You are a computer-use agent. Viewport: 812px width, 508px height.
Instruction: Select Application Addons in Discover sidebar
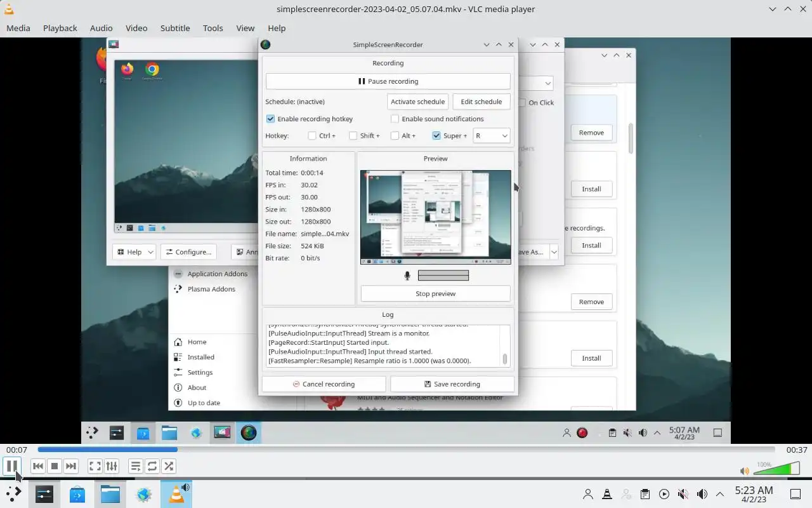pos(217,274)
